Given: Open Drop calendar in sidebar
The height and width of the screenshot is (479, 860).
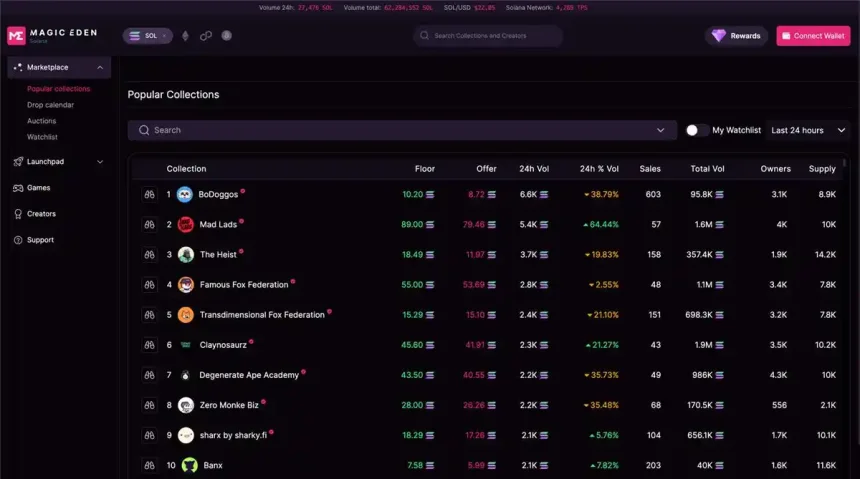Looking at the screenshot, I should pyautogui.click(x=50, y=105).
